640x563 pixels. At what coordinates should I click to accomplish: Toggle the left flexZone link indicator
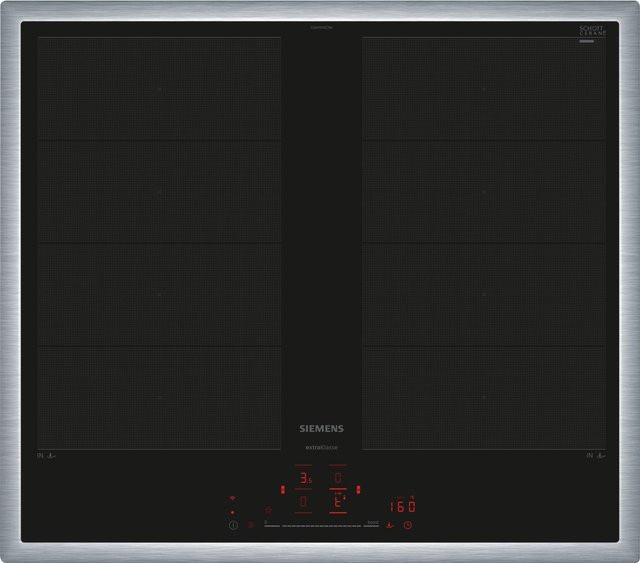(x=282, y=489)
